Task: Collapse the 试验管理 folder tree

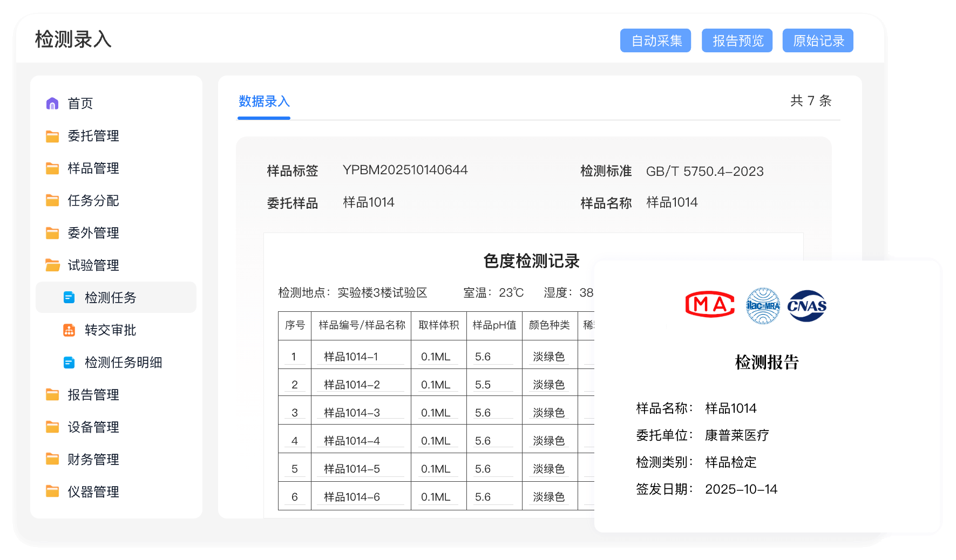Action: 93,265
